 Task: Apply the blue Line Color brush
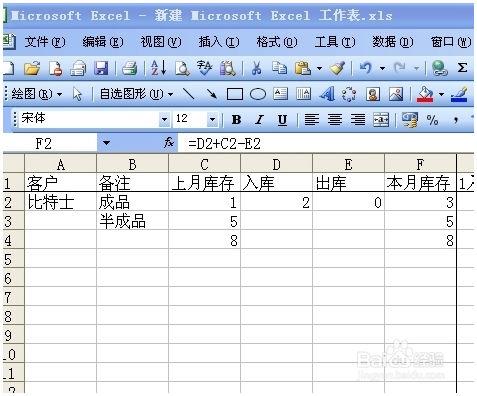pos(459,94)
